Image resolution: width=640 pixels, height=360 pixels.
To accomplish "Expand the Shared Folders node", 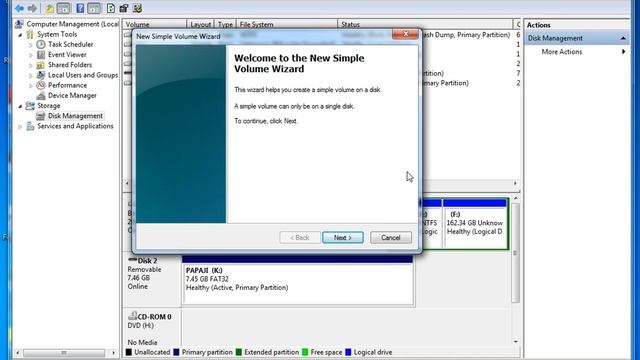I will tap(31, 65).
